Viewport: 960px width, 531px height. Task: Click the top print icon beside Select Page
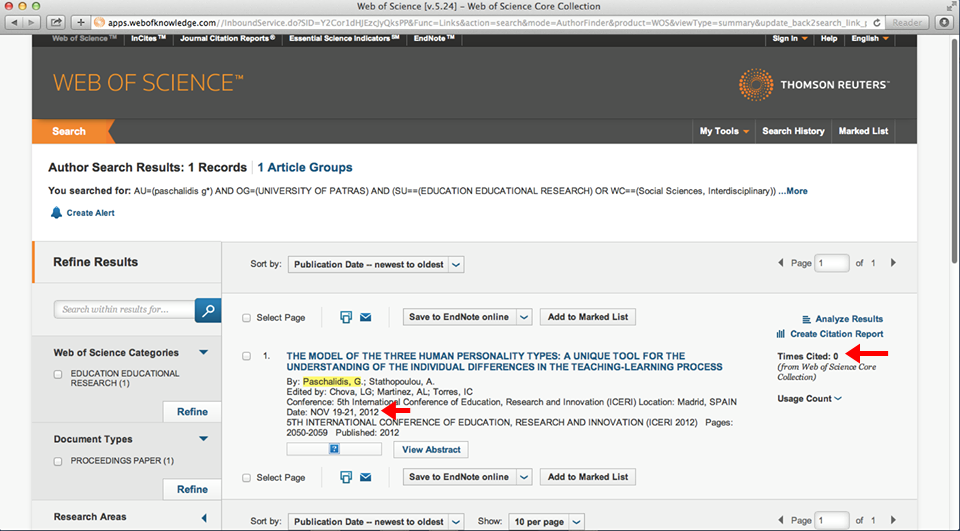(x=346, y=317)
